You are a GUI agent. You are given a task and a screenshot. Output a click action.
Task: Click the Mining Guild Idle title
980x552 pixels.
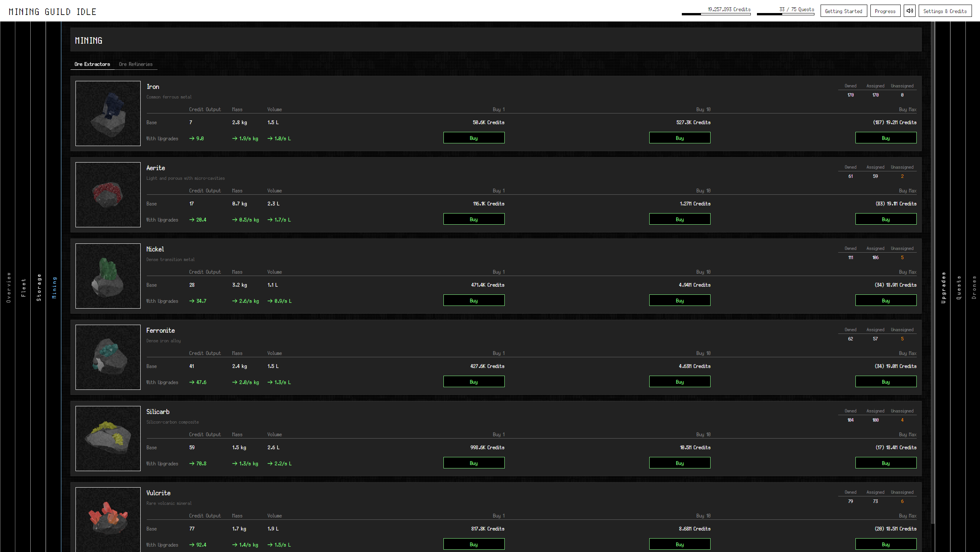pos(53,11)
